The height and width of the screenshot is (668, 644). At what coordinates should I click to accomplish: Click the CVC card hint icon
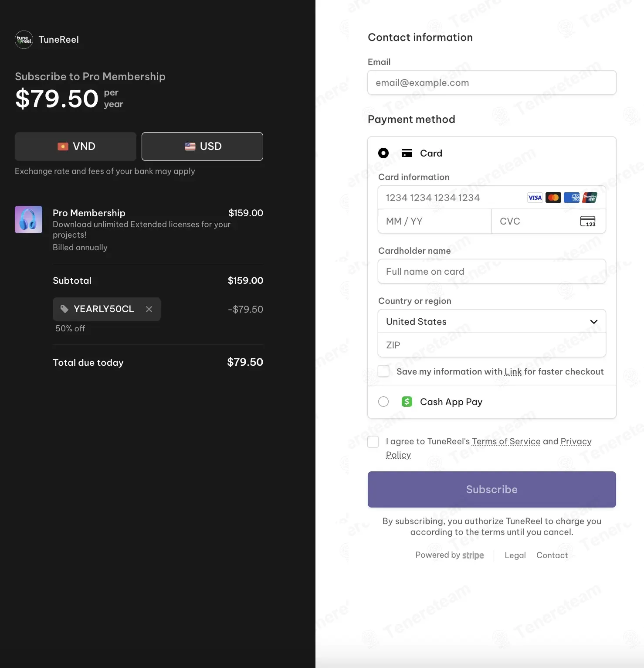(x=588, y=222)
